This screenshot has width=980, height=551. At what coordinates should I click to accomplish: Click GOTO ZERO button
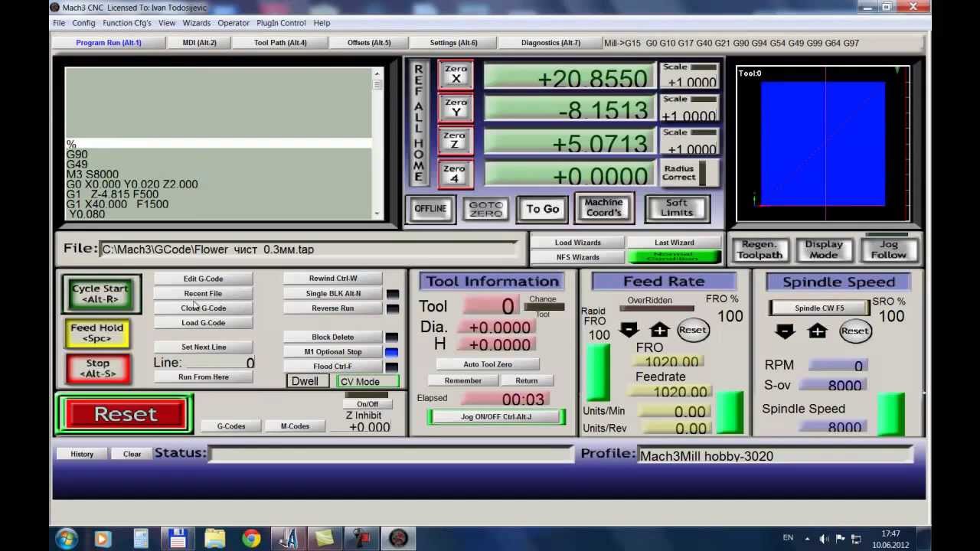[x=485, y=209]
